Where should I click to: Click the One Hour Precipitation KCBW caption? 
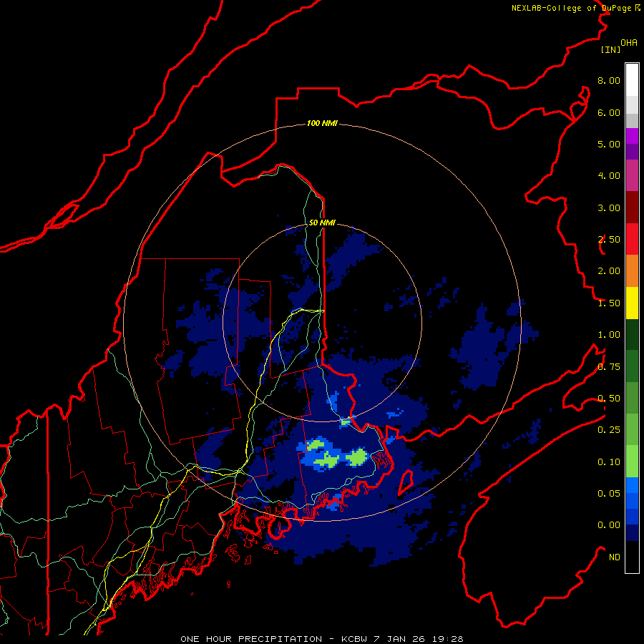(x=322, y=639)
